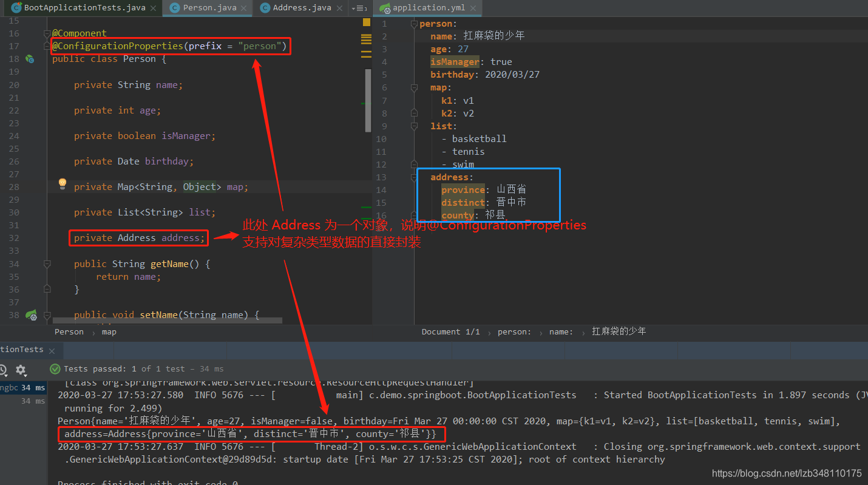Close the Address.java editor tab

tap(339, 8)
